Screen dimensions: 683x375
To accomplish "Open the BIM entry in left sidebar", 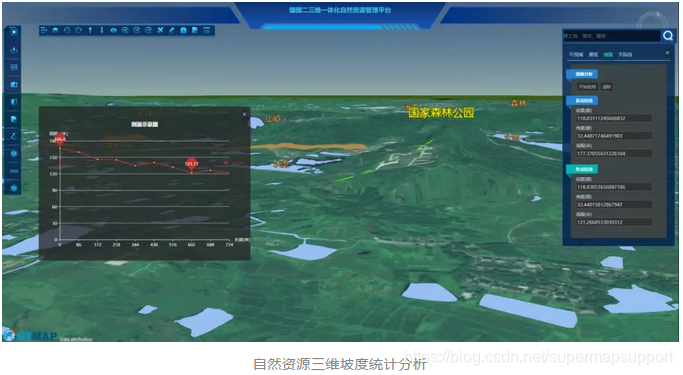I will [x=14, y=171].
